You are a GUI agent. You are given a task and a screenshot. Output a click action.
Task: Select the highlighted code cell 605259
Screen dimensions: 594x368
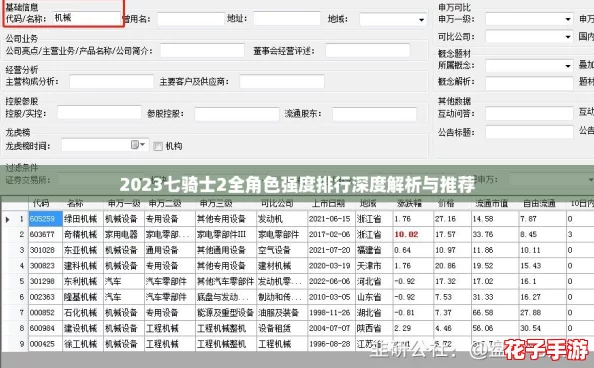coord(45,219)
